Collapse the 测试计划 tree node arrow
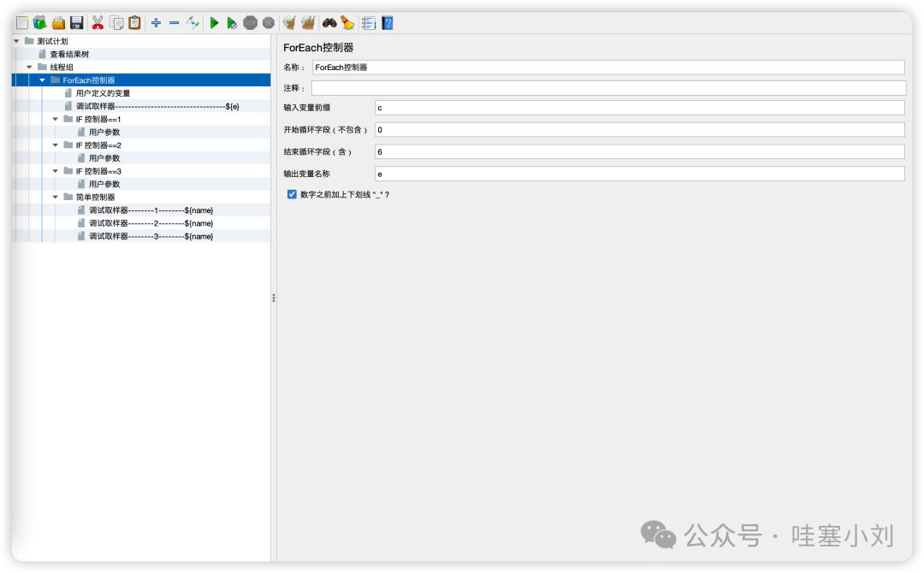The height and width of the screenshot is (573, 924). [16, 41]
